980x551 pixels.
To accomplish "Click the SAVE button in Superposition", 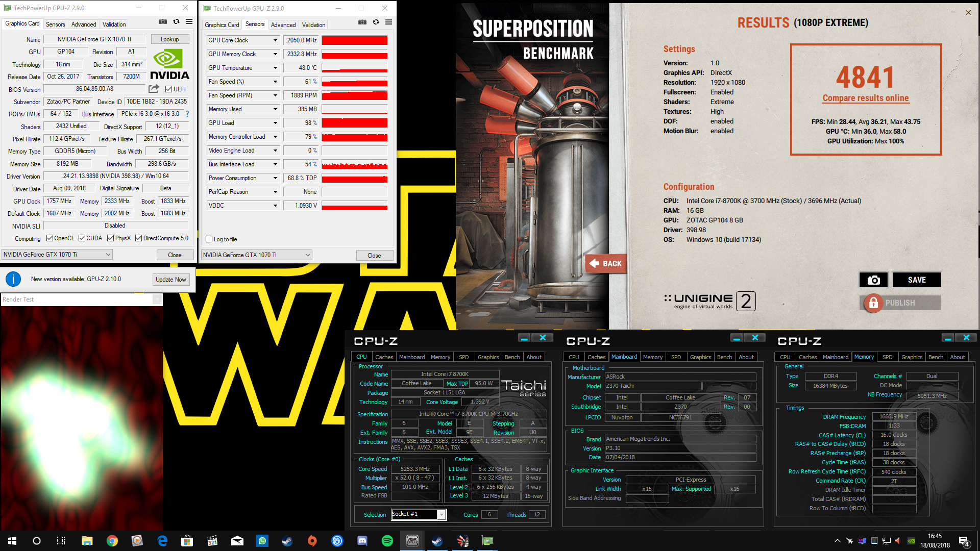I will pos(917,280).
